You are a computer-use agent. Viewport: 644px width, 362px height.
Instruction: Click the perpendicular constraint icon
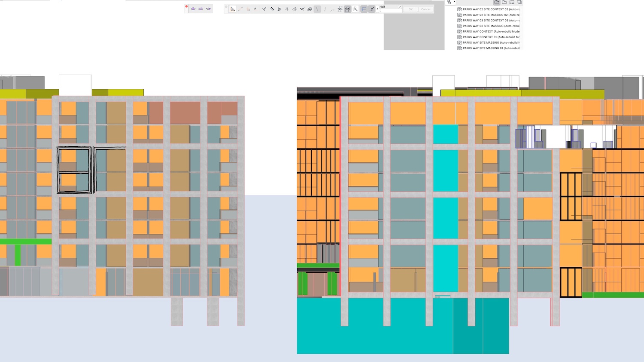(x=264, y=9)
